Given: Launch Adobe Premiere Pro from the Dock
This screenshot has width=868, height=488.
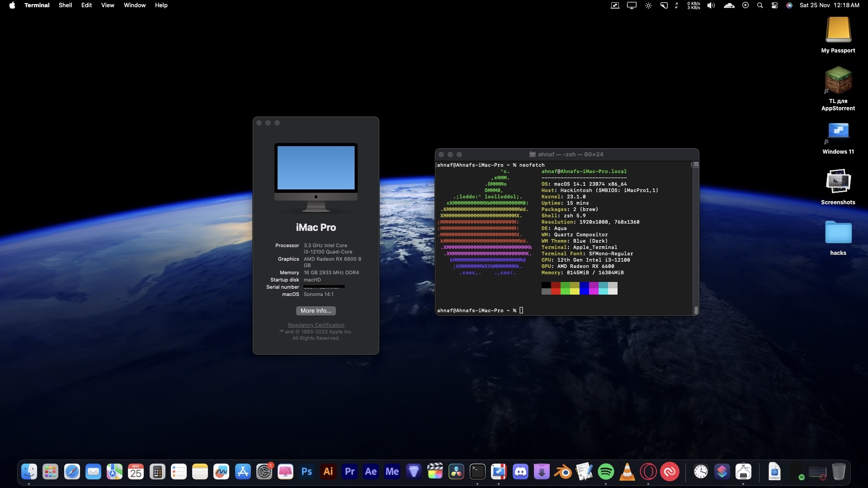Looking at the screenshot, I should point(349,472).
